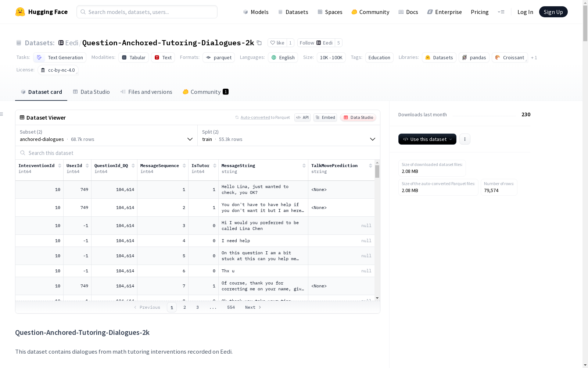Open the Community tab under the title
588x368 pixels.
[x=205, y=92]
